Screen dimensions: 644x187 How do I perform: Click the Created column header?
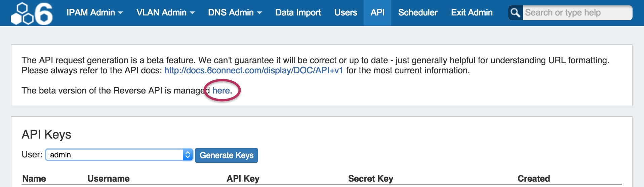[x=533, y=179]
